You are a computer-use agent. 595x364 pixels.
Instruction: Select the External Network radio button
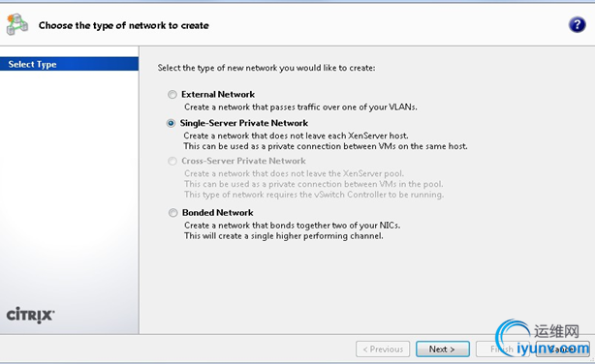(172, 95)
